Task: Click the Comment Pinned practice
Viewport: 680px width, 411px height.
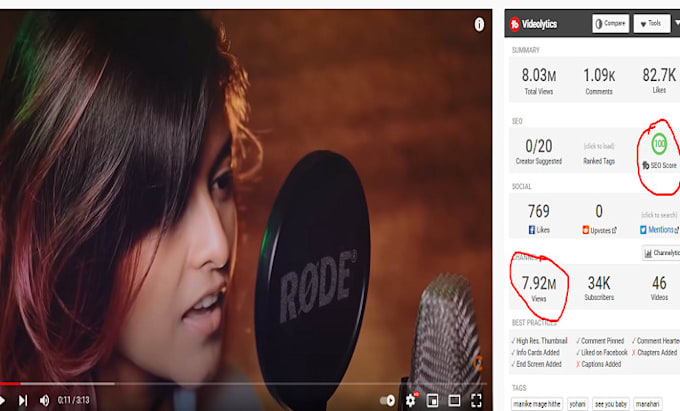Action: coord(600,341)
